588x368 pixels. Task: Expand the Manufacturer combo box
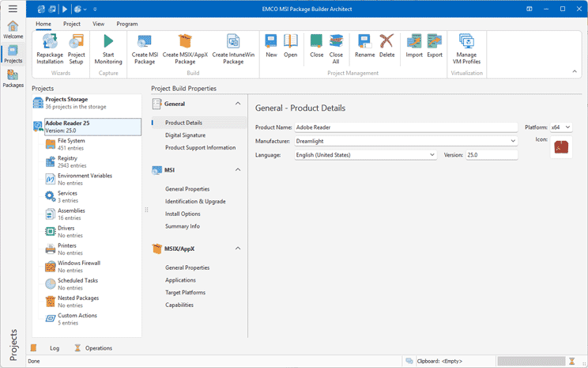(x=511, y=141)
